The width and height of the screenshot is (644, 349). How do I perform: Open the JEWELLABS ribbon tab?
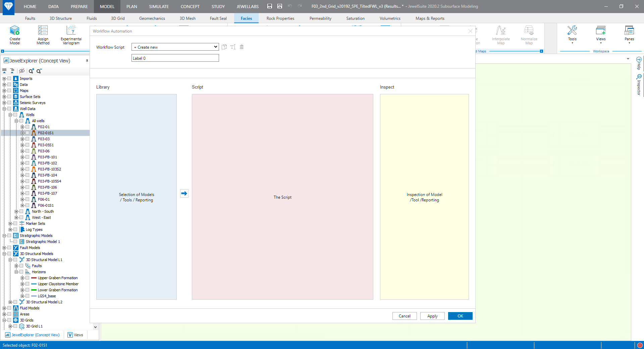click(248, 6)
